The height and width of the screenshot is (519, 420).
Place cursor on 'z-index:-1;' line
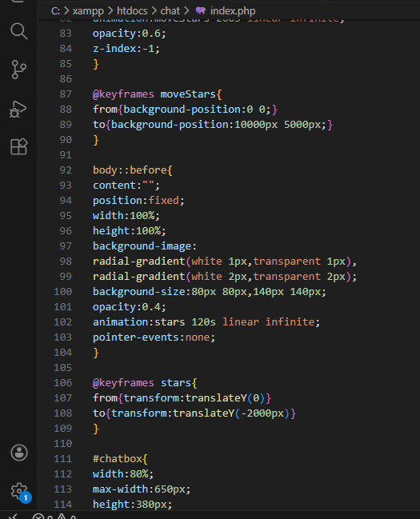click(x=126, y=49)
